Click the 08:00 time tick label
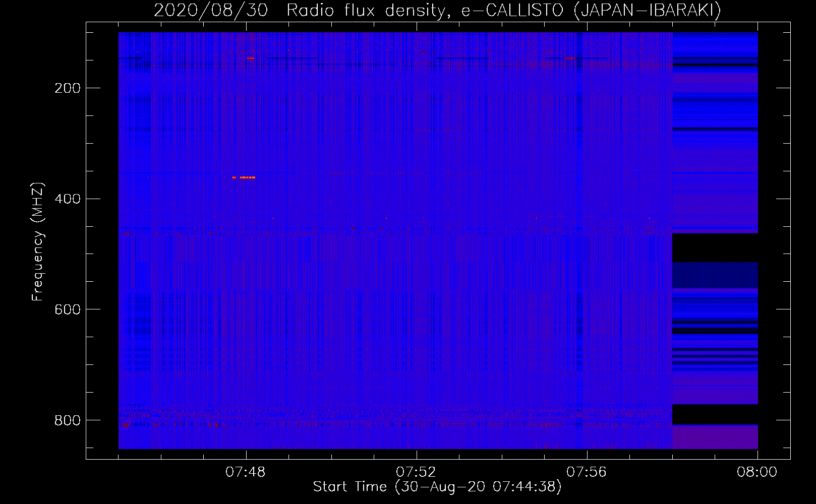The height and width of the screenshot is (504, 816). 757,472
